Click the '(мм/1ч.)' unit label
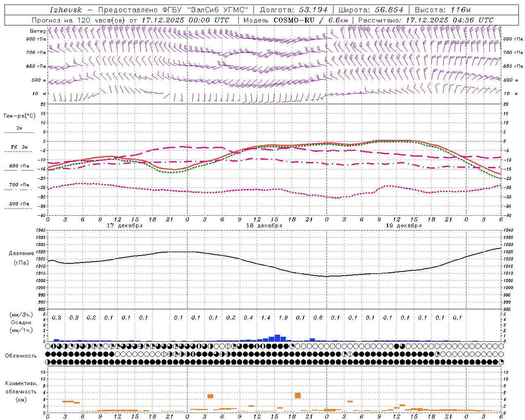 click(x=21, y=330)
